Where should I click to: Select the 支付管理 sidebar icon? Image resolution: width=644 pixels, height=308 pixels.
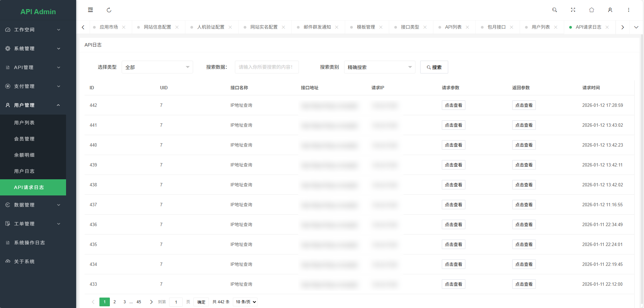(7, 86)
